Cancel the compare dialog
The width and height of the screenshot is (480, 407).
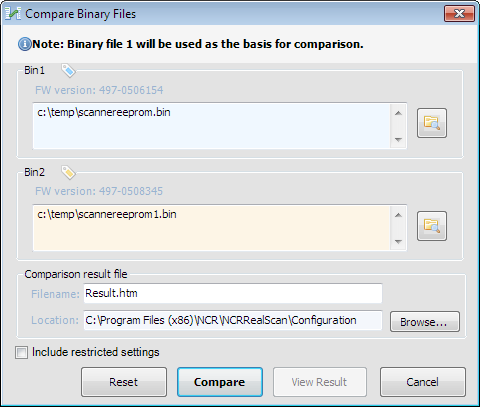click(x=423, y=382)
